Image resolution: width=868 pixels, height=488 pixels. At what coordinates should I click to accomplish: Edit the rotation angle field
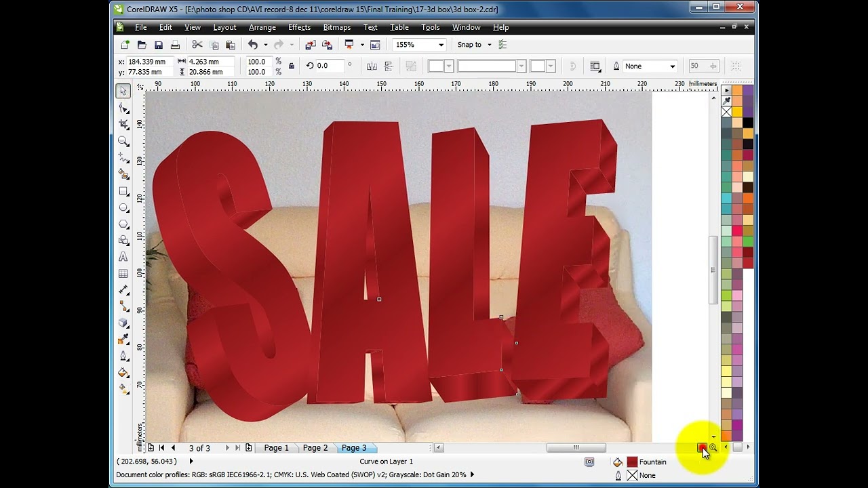330,66
